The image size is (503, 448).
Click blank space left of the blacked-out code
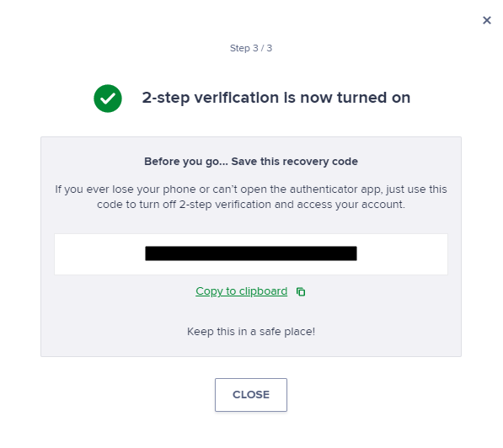(x=99, y=254)
